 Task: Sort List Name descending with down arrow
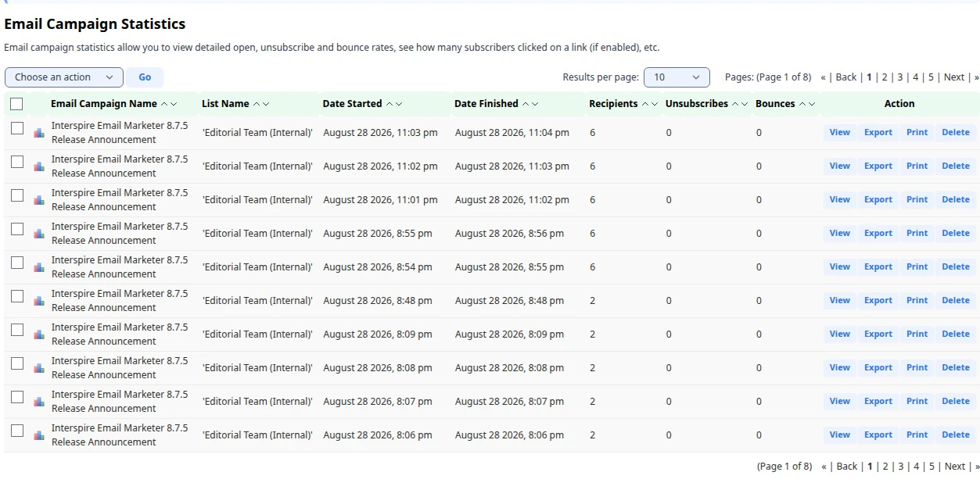(266, 104)
